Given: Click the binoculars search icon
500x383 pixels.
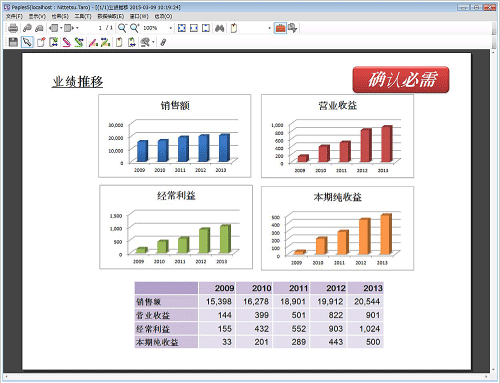Looking at the screenshot, I should tap(219, 28).
